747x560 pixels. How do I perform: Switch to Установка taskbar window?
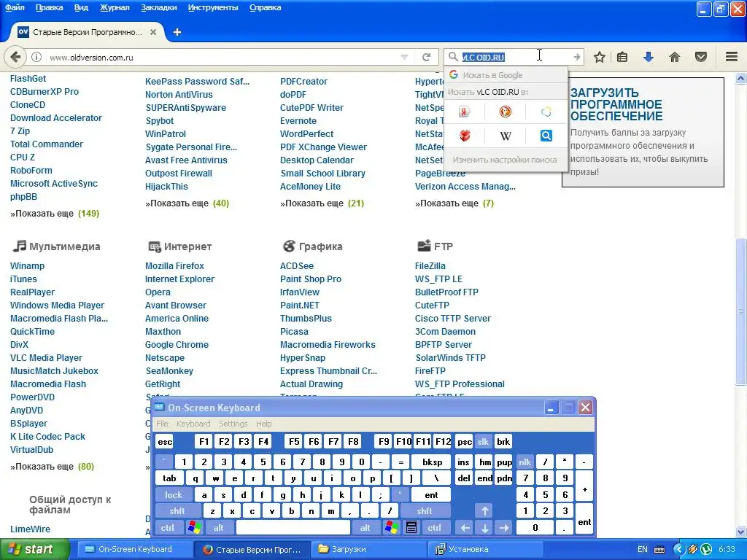(484, 549)
